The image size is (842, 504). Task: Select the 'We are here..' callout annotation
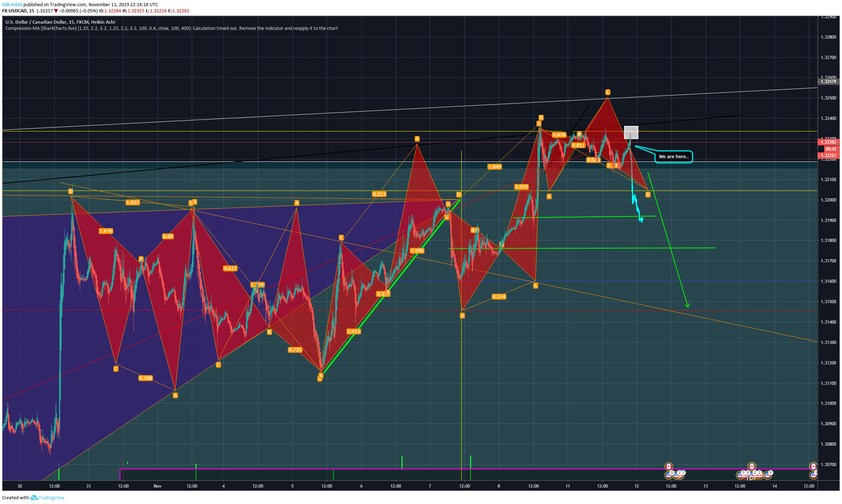[674, 157]
